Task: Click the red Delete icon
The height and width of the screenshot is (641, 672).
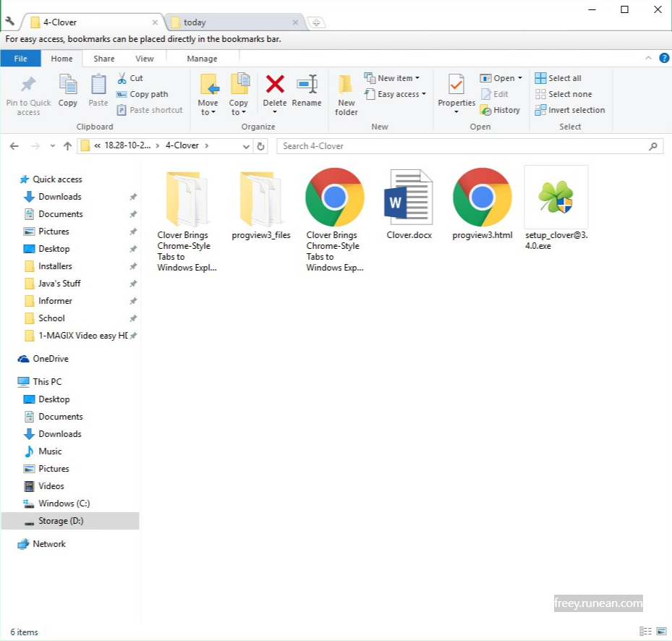Action: tap(275, 84)
